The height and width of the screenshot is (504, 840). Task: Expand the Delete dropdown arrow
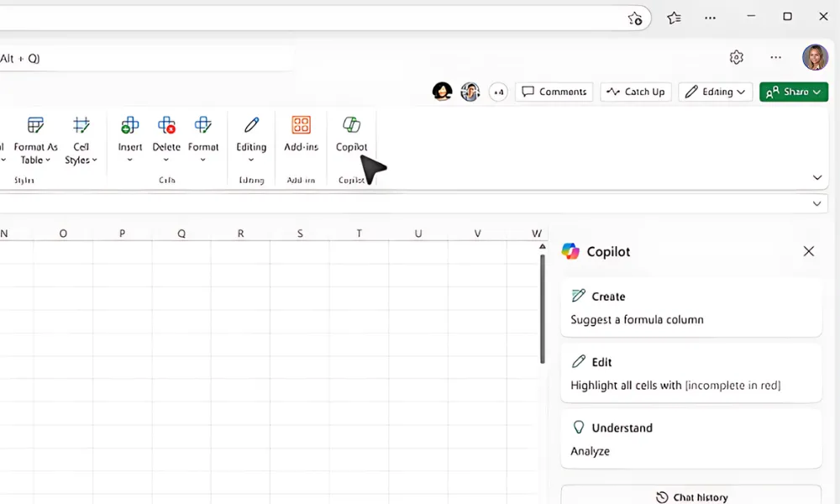pyautogui.click(x=166, y=160)
